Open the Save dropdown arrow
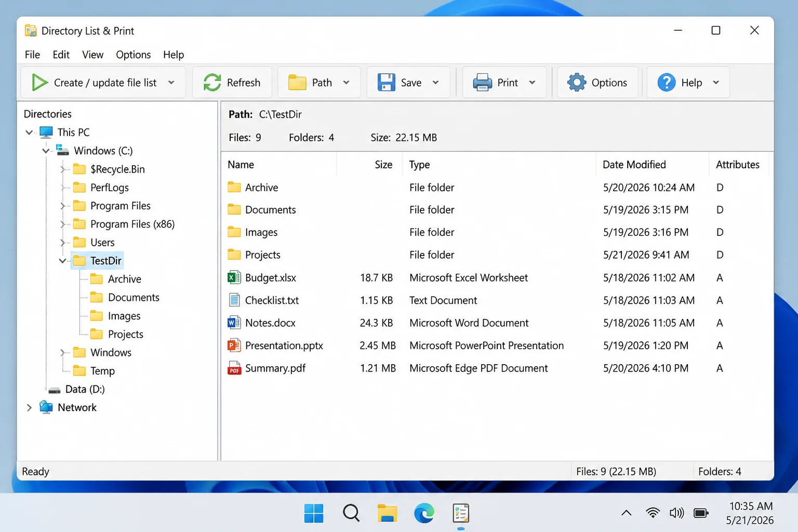 click(436, 83)
